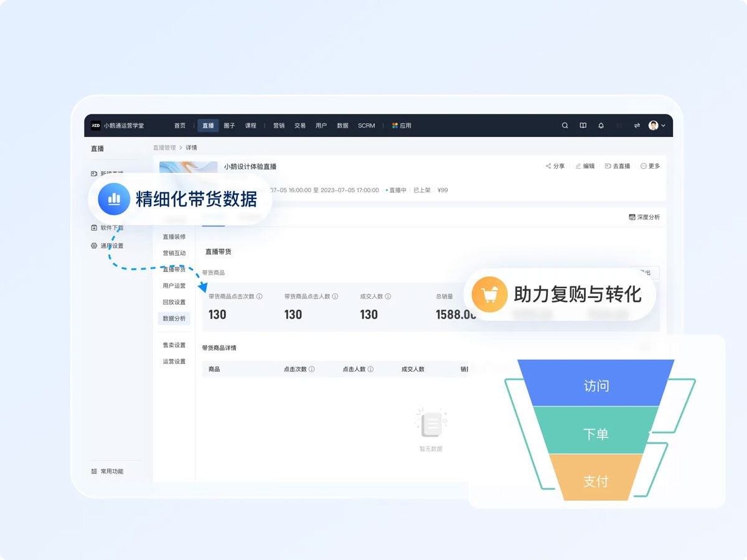Image resolution: width=747 pixels, height=560 pixels.
Task: Select 数据分析 in the inner menu
Action: click(x=174, y=318)
